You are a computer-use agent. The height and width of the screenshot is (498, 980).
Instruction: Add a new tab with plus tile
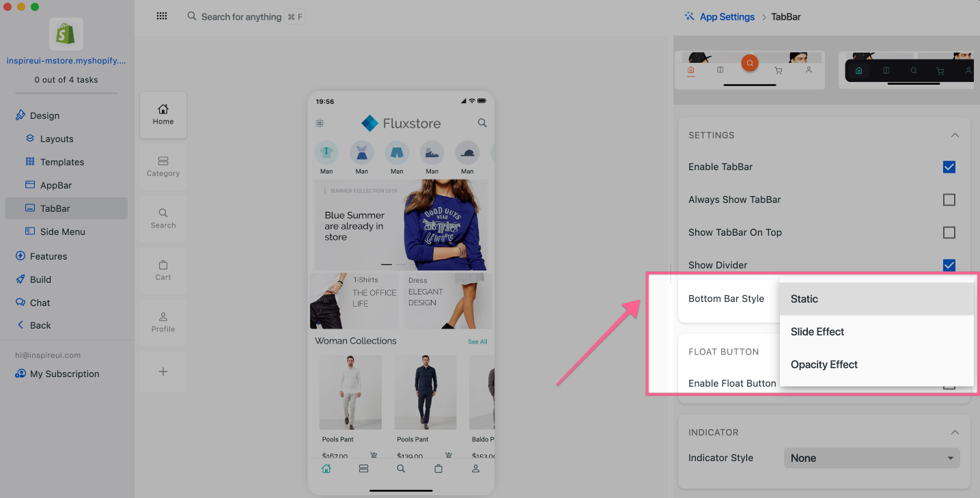tap(163, 372)
